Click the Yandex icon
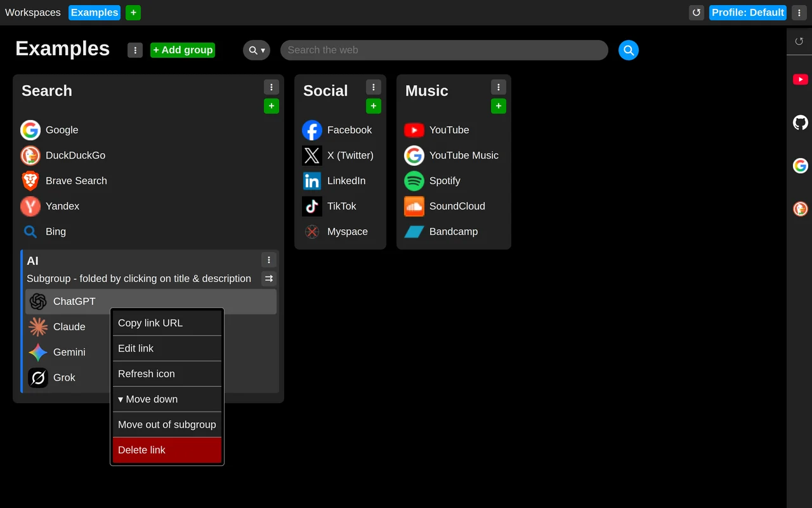Screen dimensions: 812x508 30,206
